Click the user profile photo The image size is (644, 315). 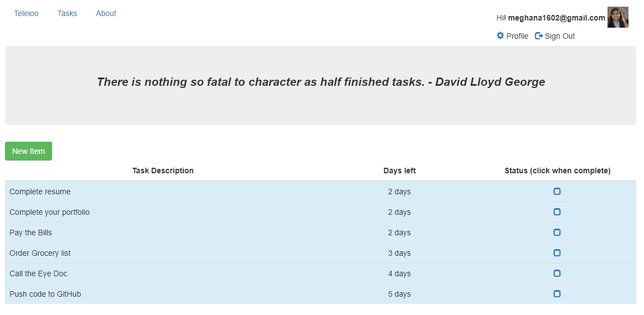tap(617, 17)
